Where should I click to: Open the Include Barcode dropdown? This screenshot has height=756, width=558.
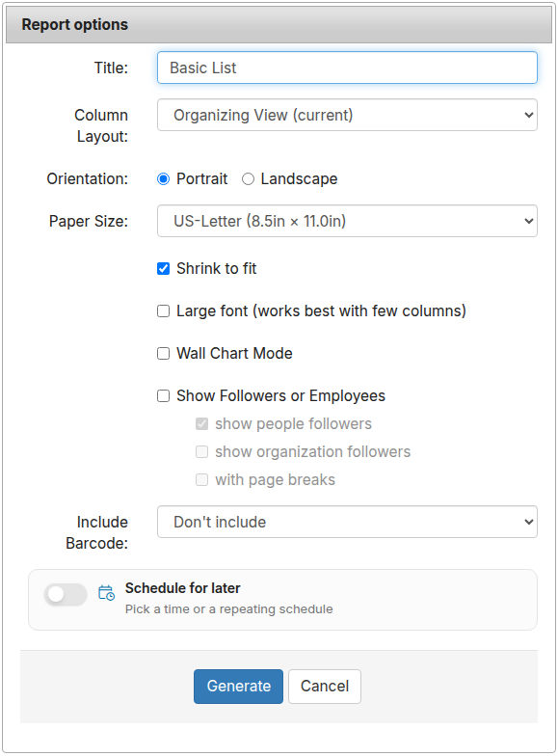coord(347,522)
